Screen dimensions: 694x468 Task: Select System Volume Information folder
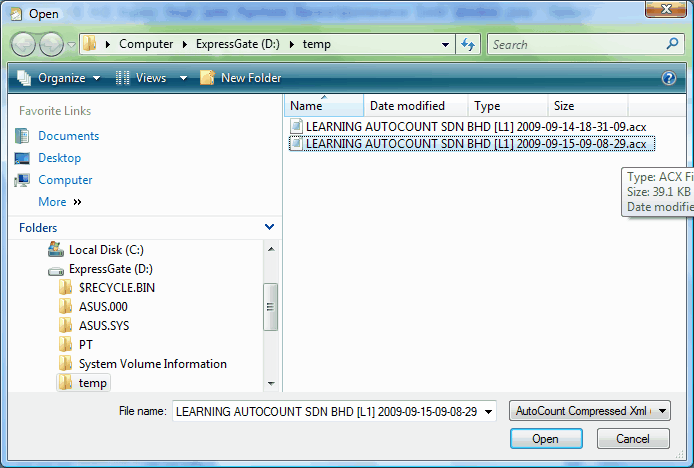[x=153, y=364]
